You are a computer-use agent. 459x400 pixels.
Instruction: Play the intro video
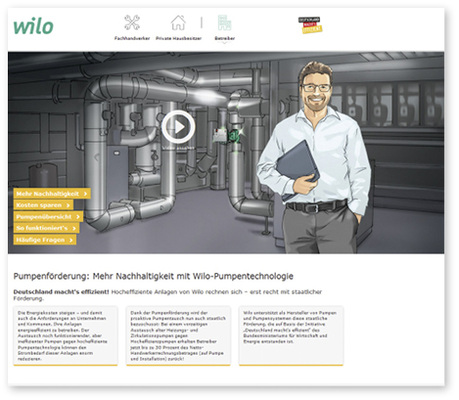pos(178,127)
